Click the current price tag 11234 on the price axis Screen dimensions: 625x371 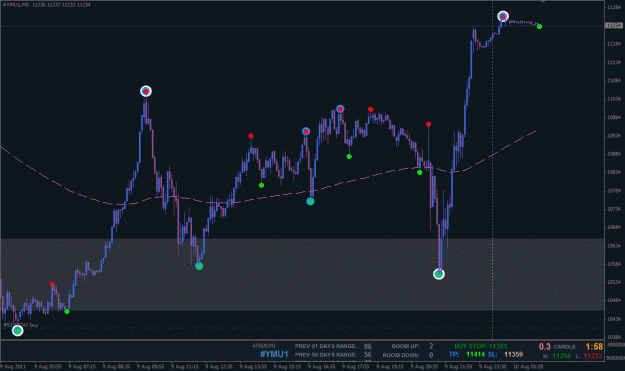coord(613,26)
